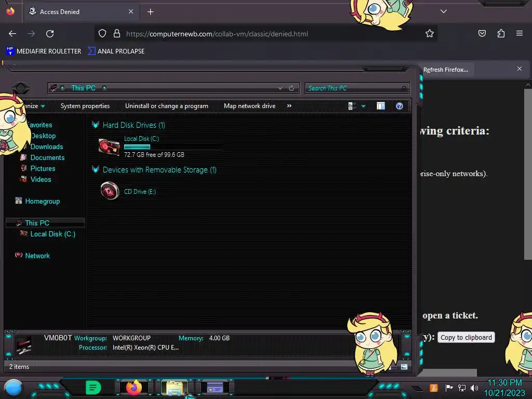The image size is (532, 399).
Task: Open Desktop in the Favorites list
Action: [43, 136]
